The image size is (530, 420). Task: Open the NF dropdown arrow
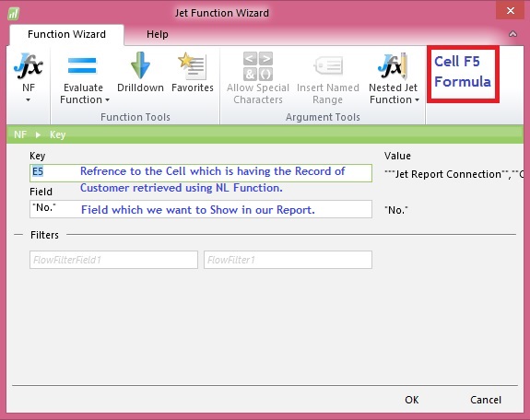coord(28,100)
